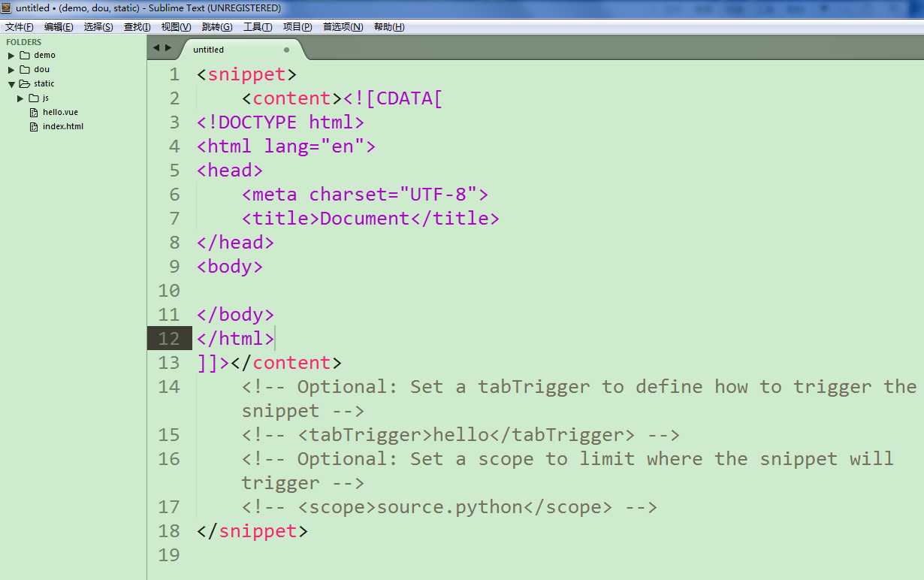Click the index.html file icon
Image resolution: width=924 pixels, height=580 pixels.
34,126
